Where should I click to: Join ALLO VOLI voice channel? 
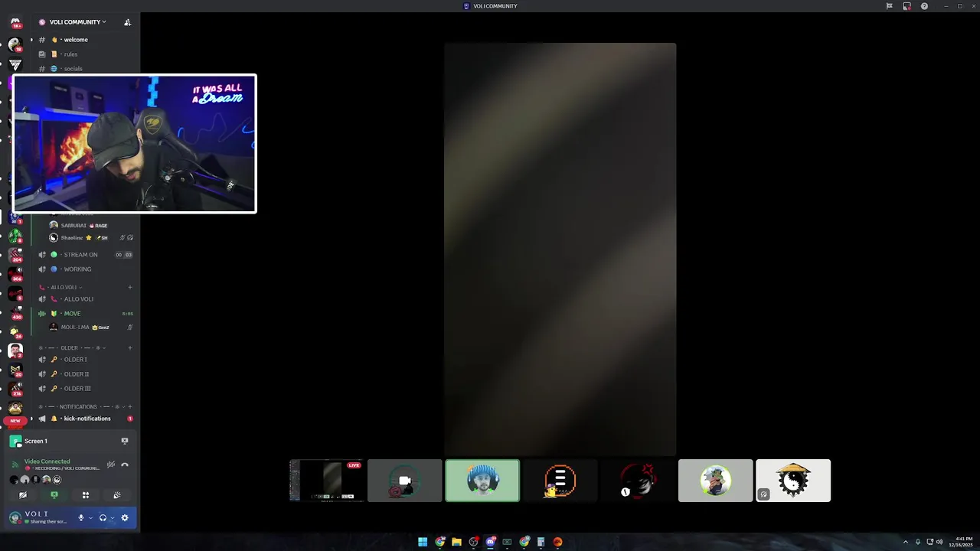85,299
